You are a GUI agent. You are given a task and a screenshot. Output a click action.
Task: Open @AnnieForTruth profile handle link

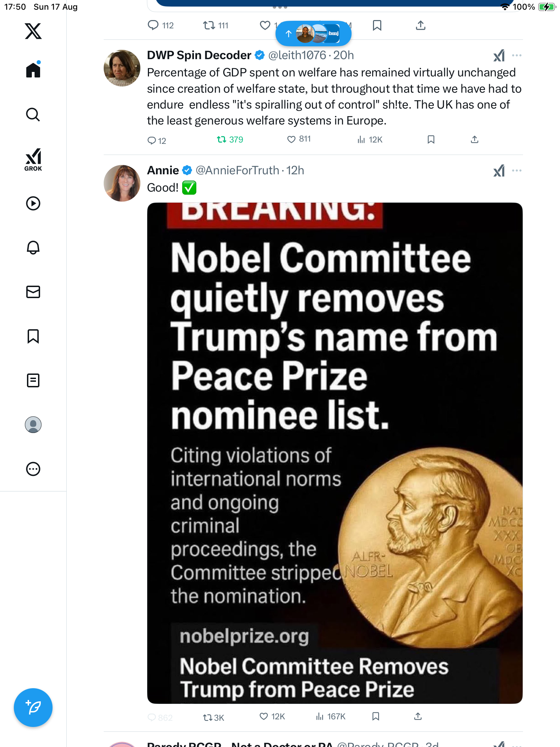point(237,170)
